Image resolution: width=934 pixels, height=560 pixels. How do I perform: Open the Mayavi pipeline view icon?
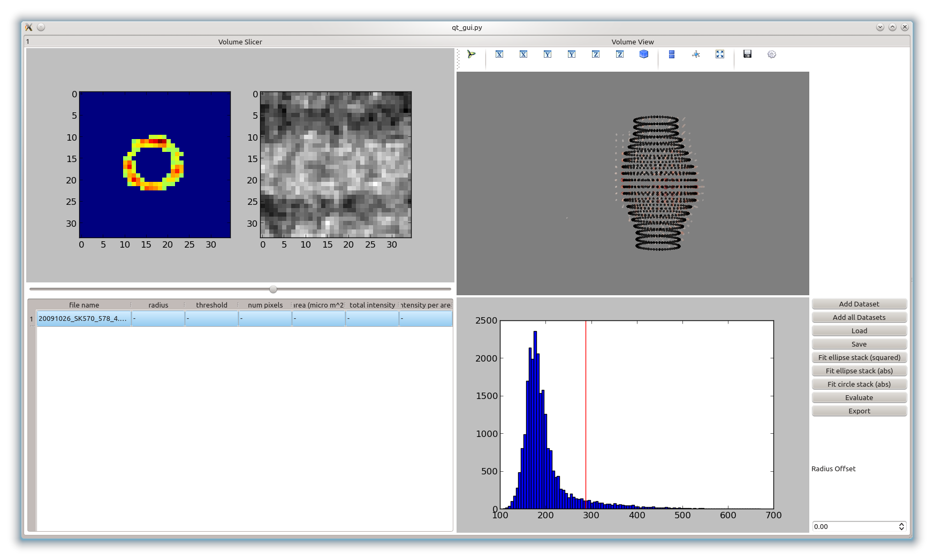coord(471,55)
